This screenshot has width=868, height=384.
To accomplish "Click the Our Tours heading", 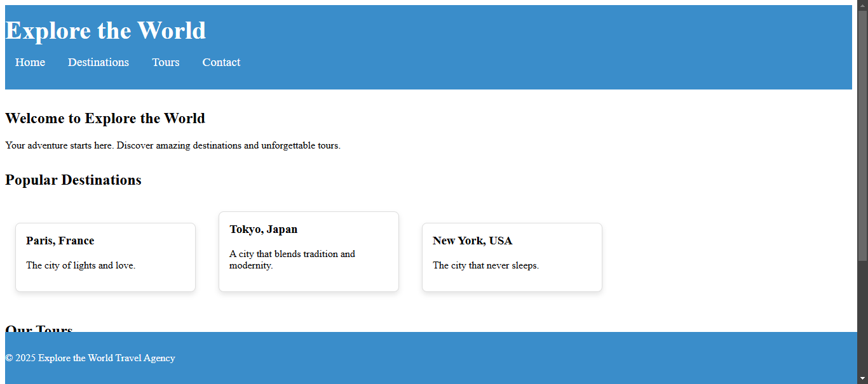I will [39, 329].
